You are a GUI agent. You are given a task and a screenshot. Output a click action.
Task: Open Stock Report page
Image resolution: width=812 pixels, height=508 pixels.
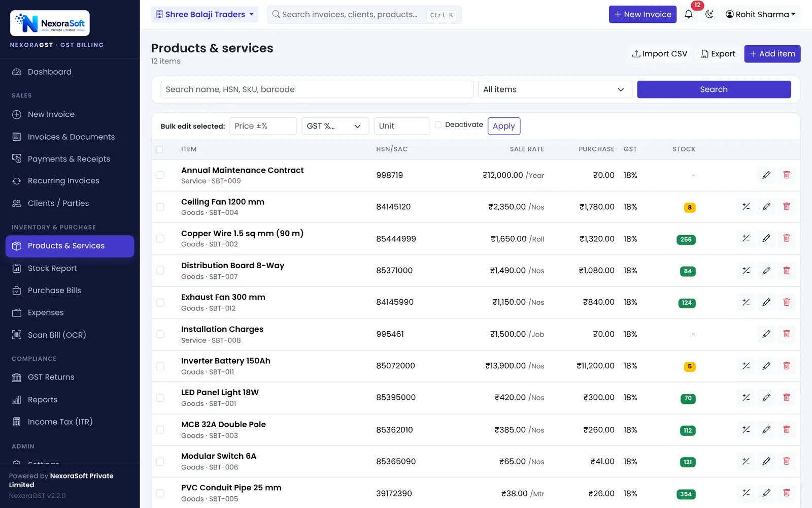[70, 268]
